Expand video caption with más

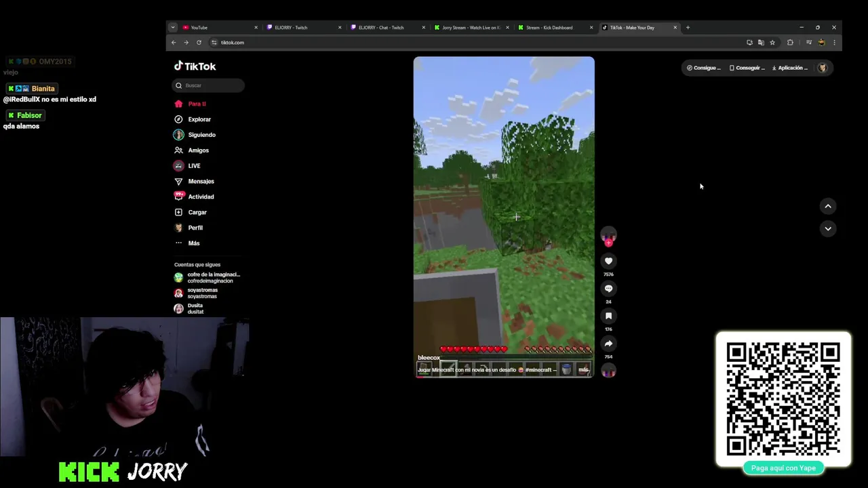point(583,370)
